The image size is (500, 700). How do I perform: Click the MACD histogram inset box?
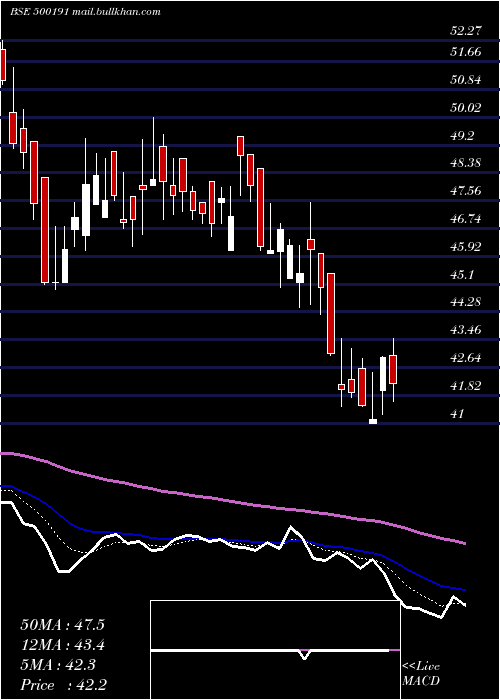pyautogui.click(x=275, y=650)
